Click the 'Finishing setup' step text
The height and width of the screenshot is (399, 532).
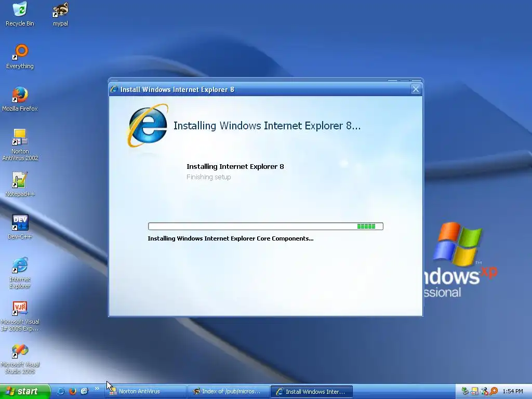click(209, 177)
